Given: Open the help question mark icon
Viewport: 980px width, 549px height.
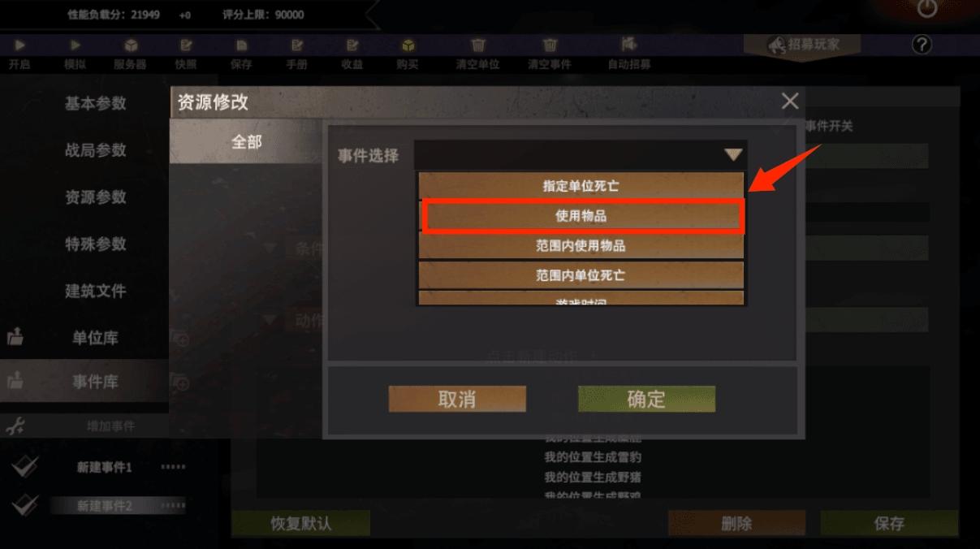Looking at the screenshot, I should coord(922,45).
